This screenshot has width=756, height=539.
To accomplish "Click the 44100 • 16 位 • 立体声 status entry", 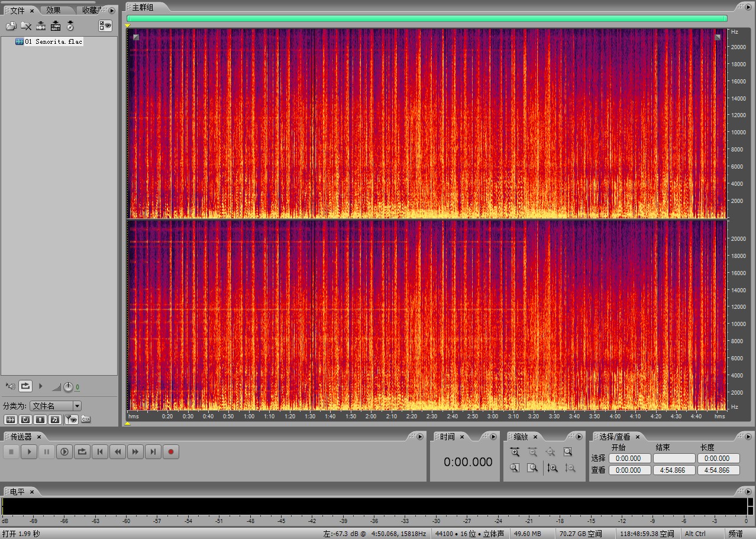I will click(470, 534).
